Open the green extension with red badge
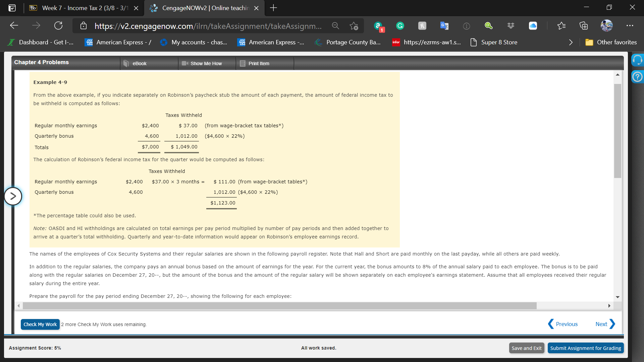Image resolution: width=644 pixels, height=362 pixels. 379,26
